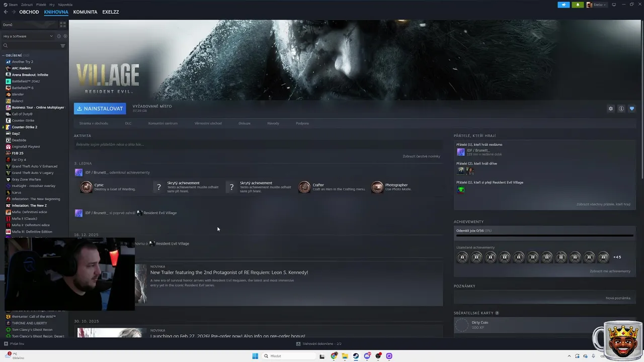This screenshot has height=362, width=644.
Task: Go forward with the right arrow
Action: [14, 12]
